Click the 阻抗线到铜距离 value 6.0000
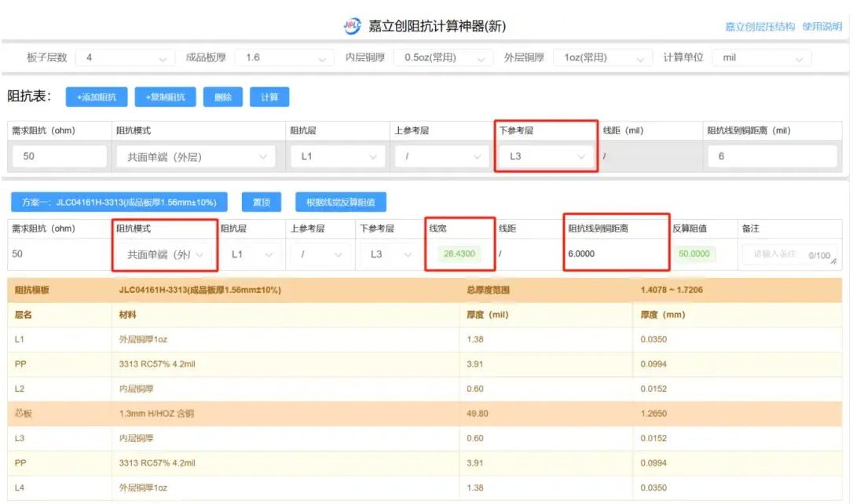853x504 pixels. 581,254
